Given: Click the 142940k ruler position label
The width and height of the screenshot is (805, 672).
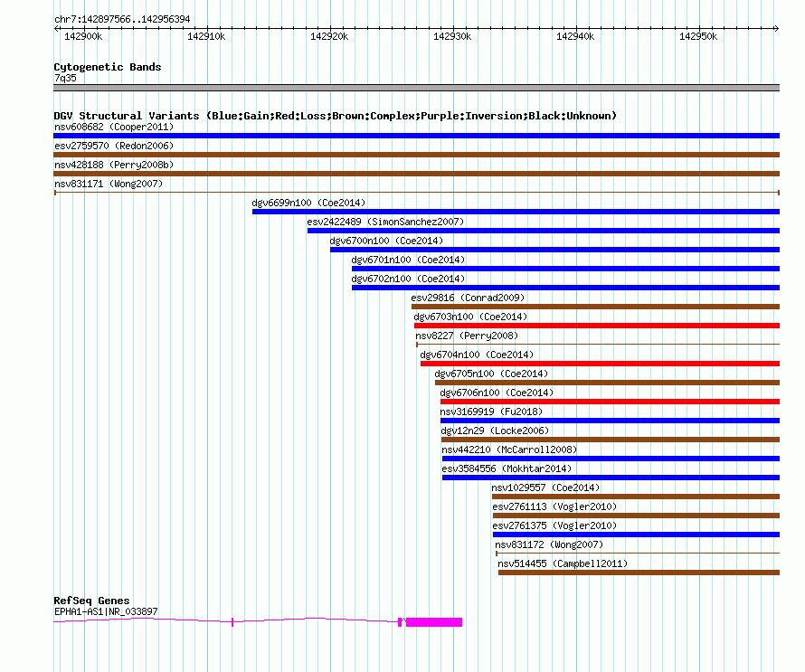Looking at the screenshot, I should pos(575,36).
